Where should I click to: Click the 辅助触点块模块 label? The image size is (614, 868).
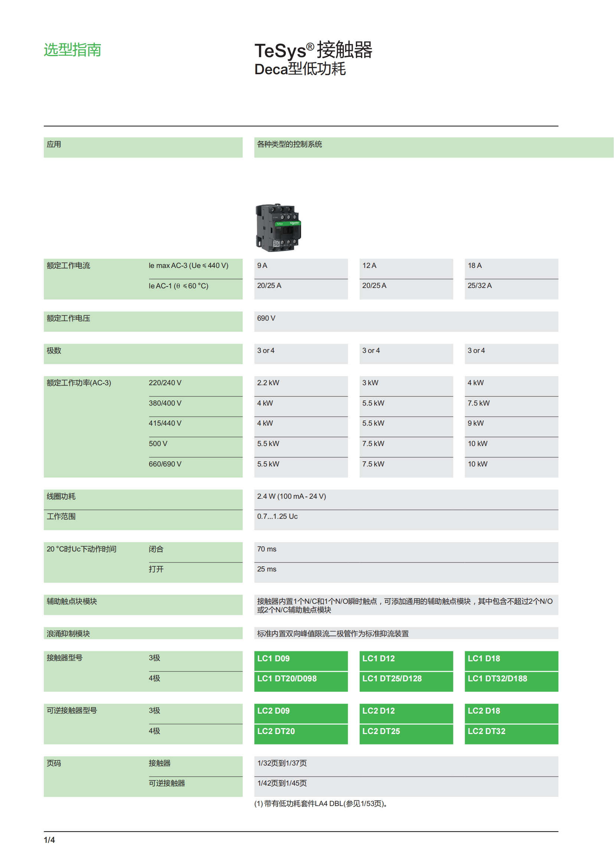pos(72,601)
